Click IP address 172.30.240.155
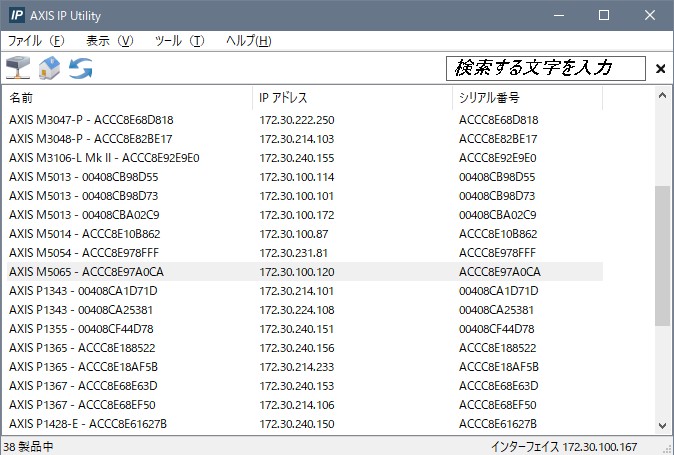 (x=297, y=158)
